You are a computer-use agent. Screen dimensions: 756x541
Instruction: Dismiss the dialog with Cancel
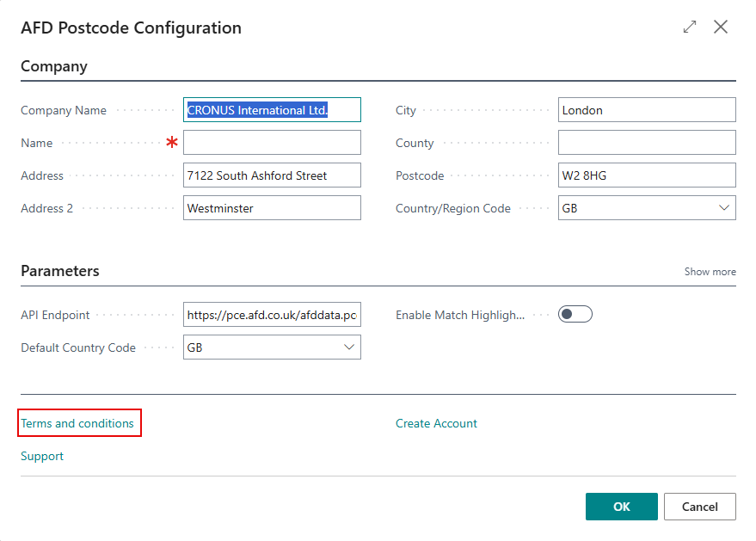[x=699, y=507]
